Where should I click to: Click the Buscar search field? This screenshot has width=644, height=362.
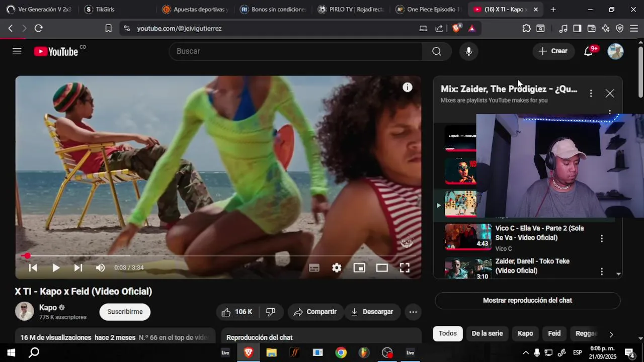(295, 51)
